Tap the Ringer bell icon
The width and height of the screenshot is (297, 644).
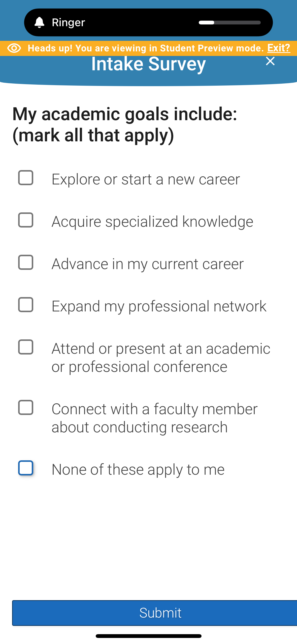click(40, 22)
